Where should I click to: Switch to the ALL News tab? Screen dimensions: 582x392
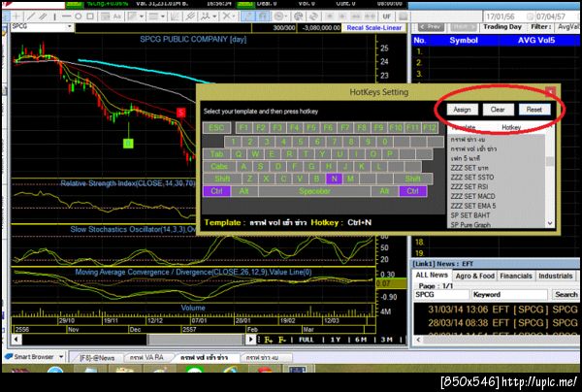pos(432,275)
